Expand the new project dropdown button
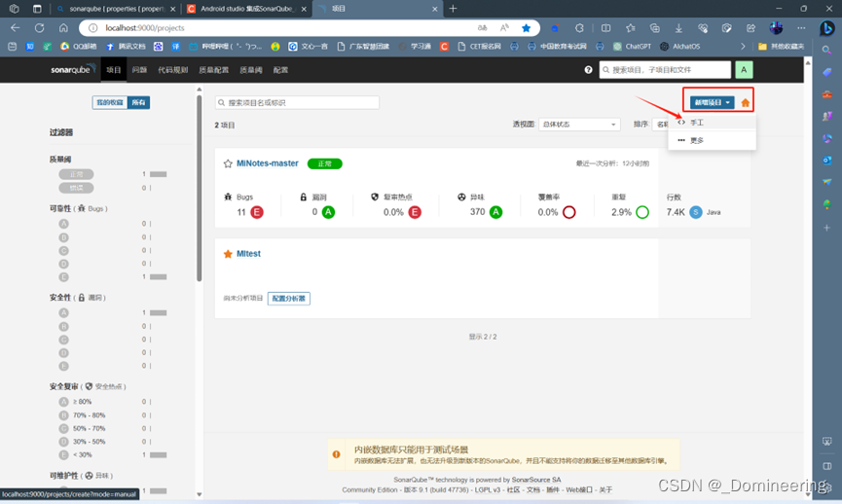This screenshot has width=842, height=504. [x=712, y=102]
